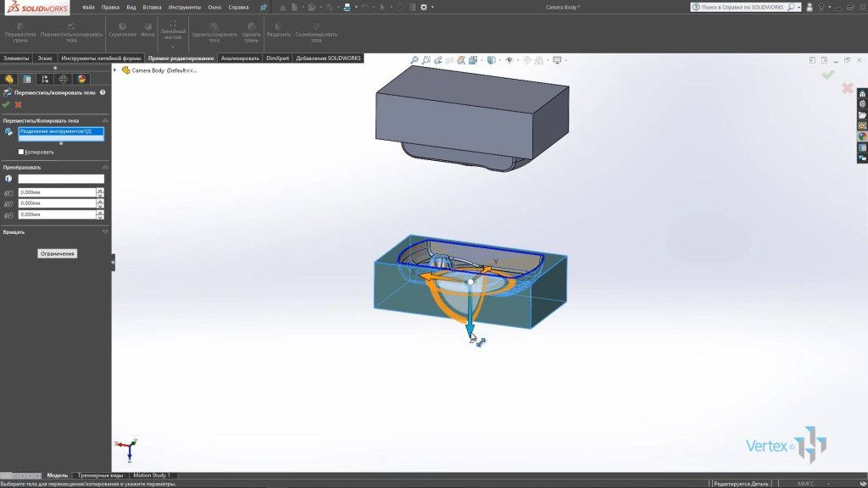Open Custom Properties icon in task pane
The width and height of the screenshot is (868, 488).
tap(862, 147)
